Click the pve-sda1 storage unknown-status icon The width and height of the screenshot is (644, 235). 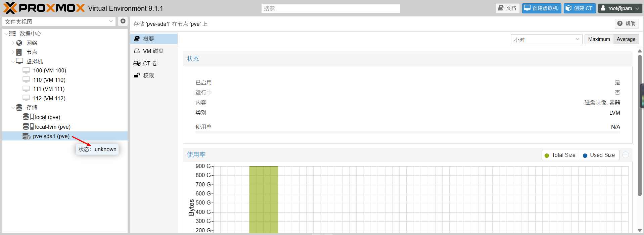point(26,136)
